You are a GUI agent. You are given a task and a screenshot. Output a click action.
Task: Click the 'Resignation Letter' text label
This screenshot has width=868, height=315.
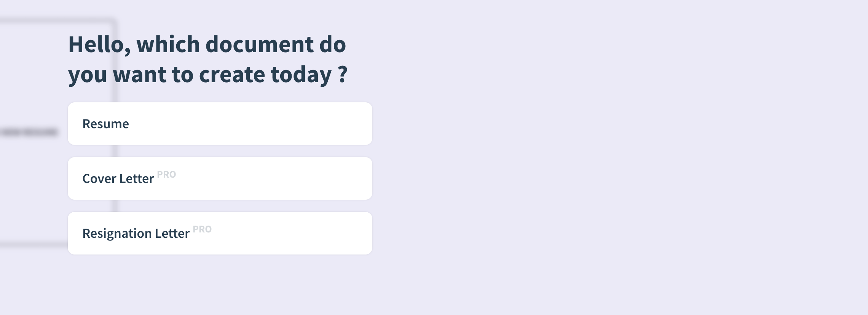[x=136, y=234]
